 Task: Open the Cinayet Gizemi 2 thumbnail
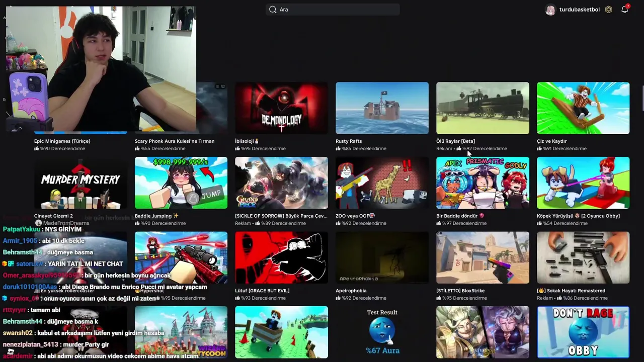(x=80, y=183)
